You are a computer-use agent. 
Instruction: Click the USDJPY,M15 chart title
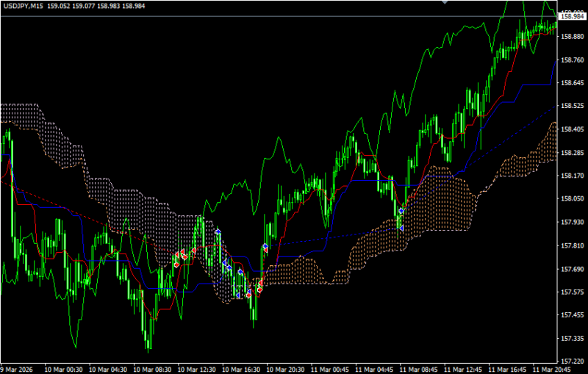[21, 7]
